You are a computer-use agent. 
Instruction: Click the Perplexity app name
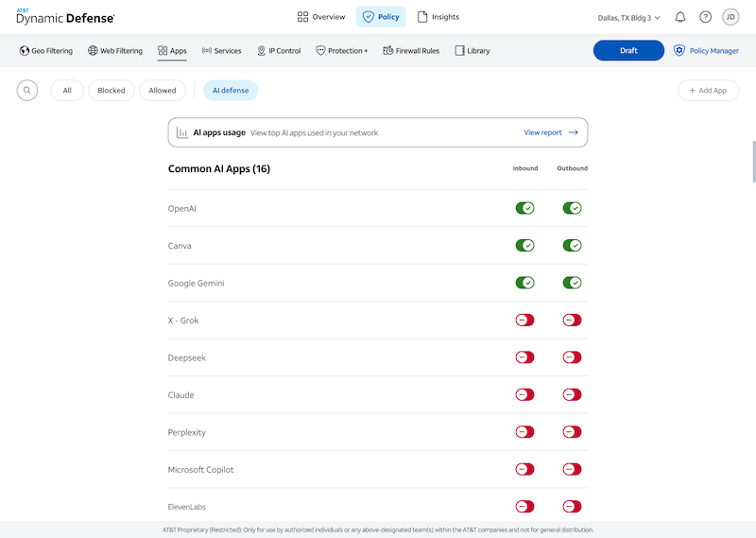[186, 432]
